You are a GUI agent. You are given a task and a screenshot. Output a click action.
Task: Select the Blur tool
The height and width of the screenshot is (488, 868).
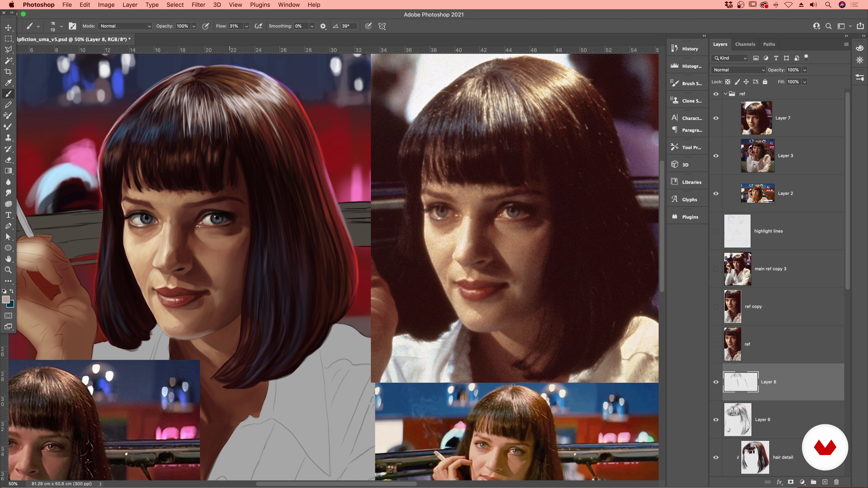tap(8, 182)
